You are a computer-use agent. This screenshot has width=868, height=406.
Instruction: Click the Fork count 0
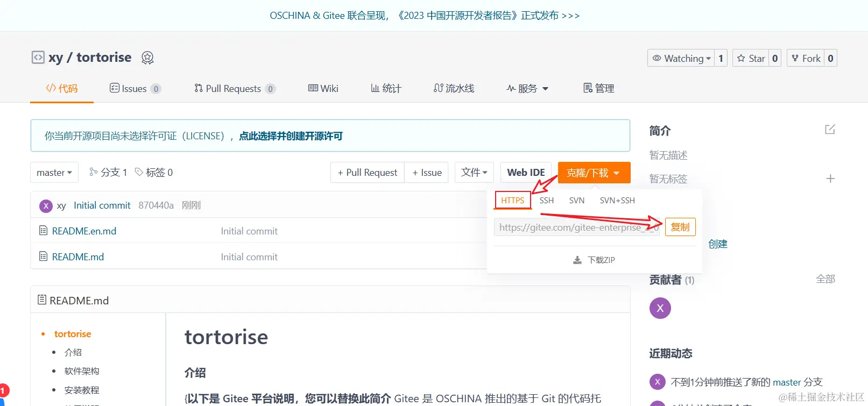(x=830, y=58)
